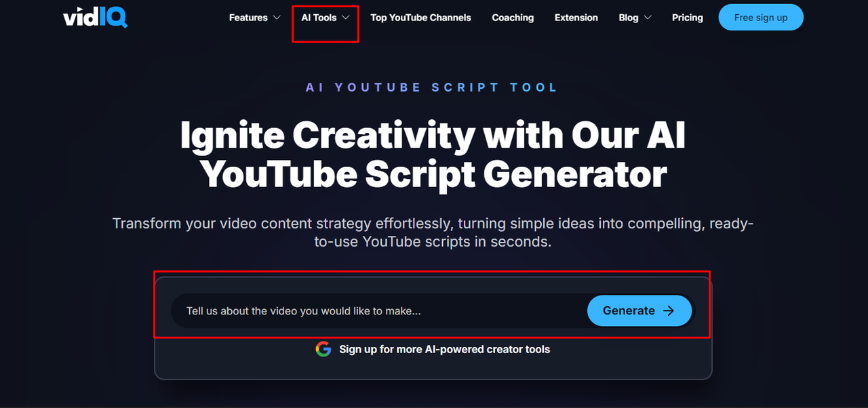Open Top YouTube Channels page
The image size is (868, 408).
[420, 18]
